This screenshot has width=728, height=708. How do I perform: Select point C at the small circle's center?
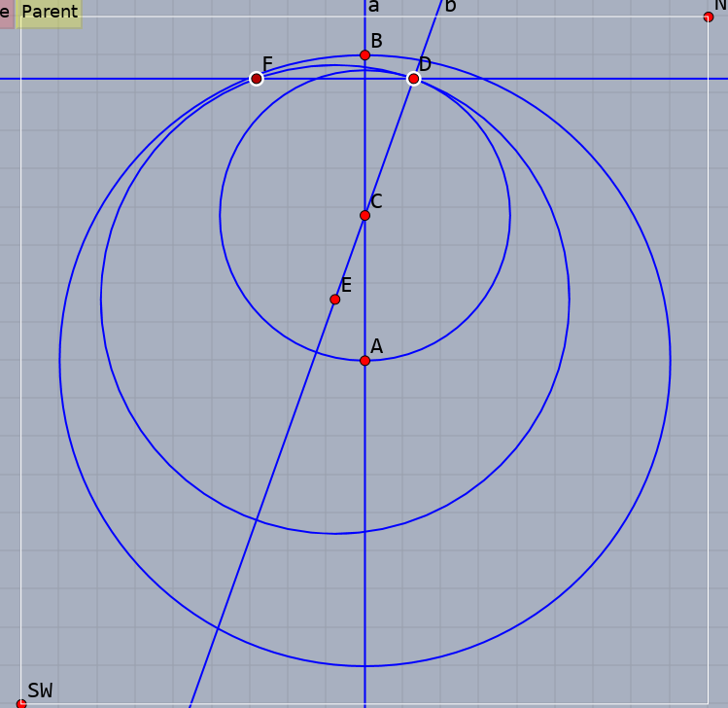[364, 216]
